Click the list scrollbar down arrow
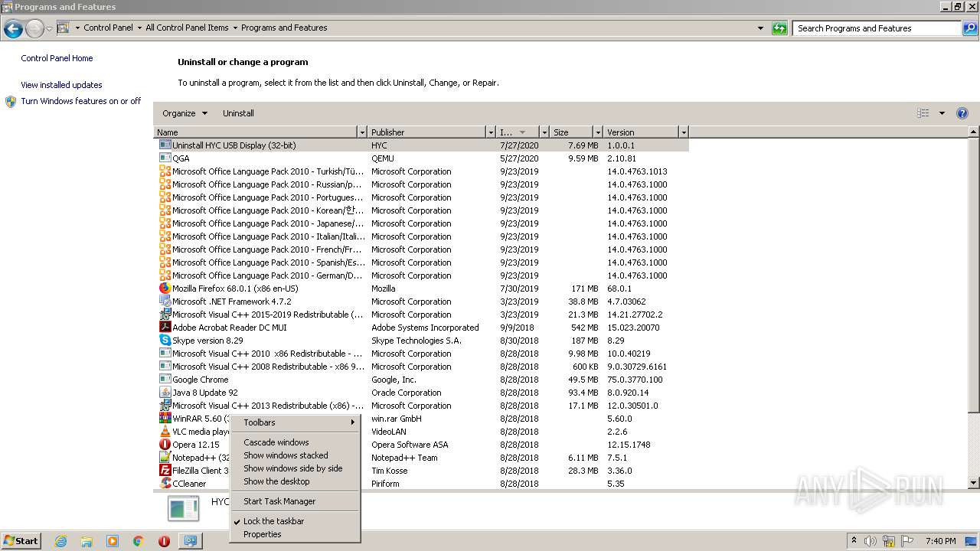Image resolution: width=980 pixels, height=551 pixels. coord(974,483)
